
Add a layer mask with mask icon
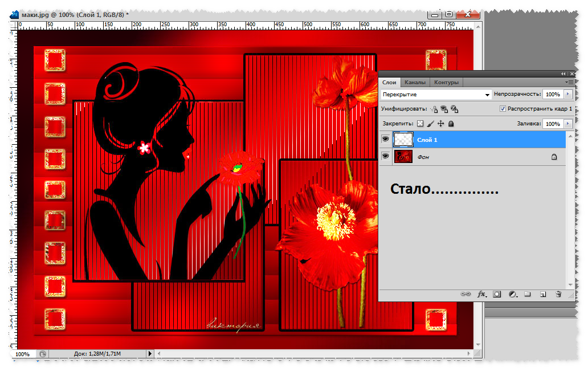[497, 294]
